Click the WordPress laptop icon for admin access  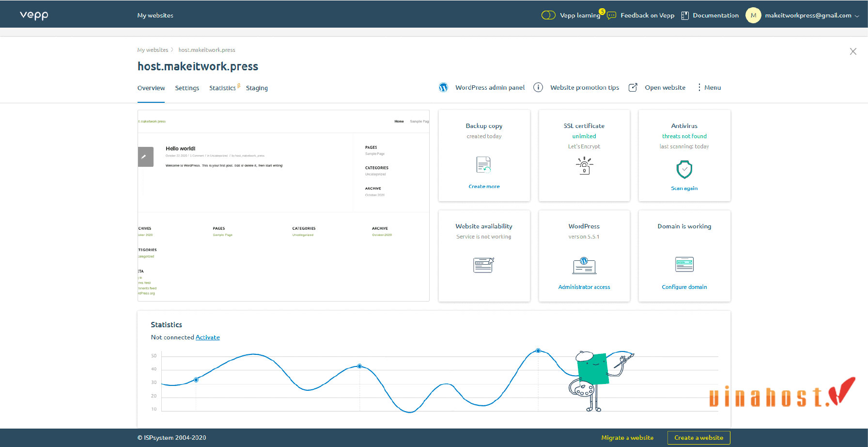pos(584,265)
